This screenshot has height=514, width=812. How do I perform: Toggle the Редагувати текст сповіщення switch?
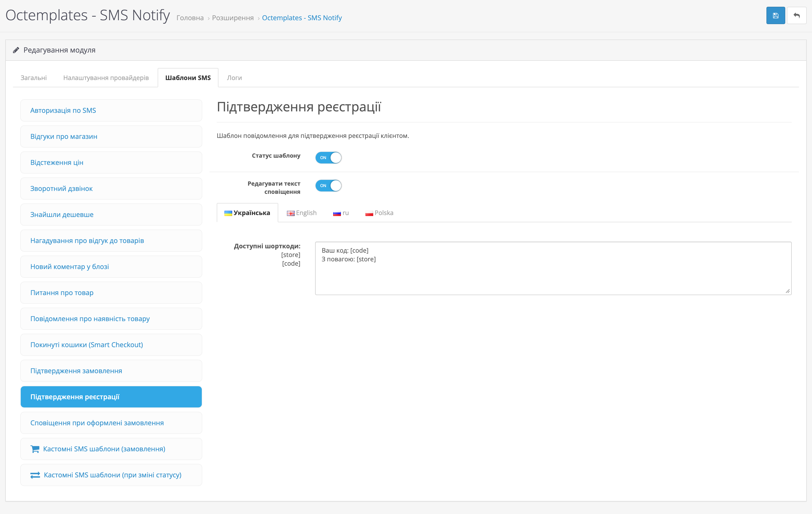(328, 185)
